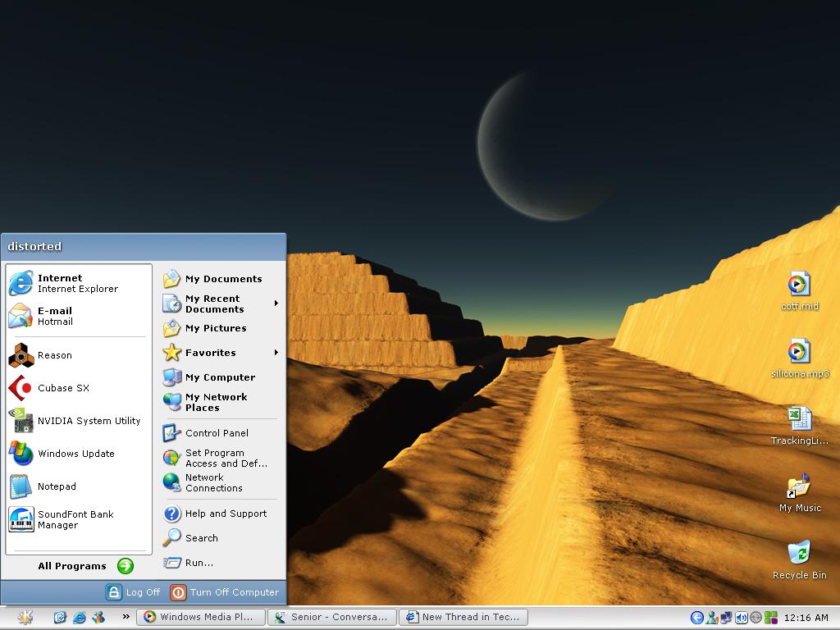Click the Log Off button
This screenshot has width=840, height=630.
tap(134, 592)
